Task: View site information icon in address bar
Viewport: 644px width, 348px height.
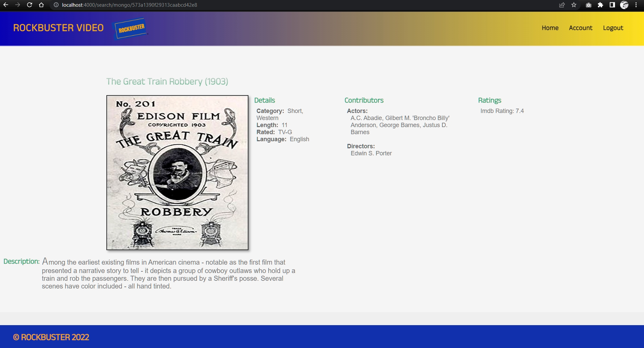Action: point(56,5)
